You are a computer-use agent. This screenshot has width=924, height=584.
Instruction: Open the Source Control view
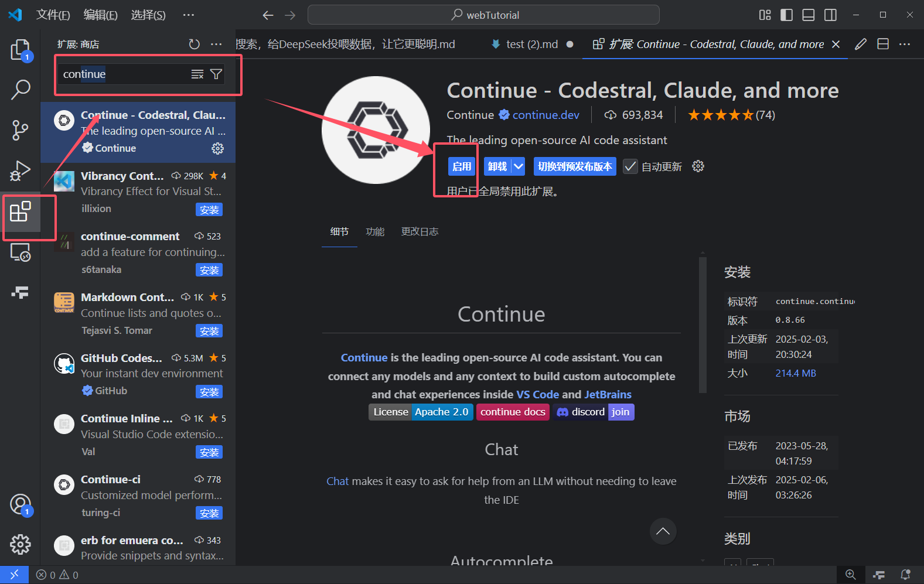pos(21,130)
